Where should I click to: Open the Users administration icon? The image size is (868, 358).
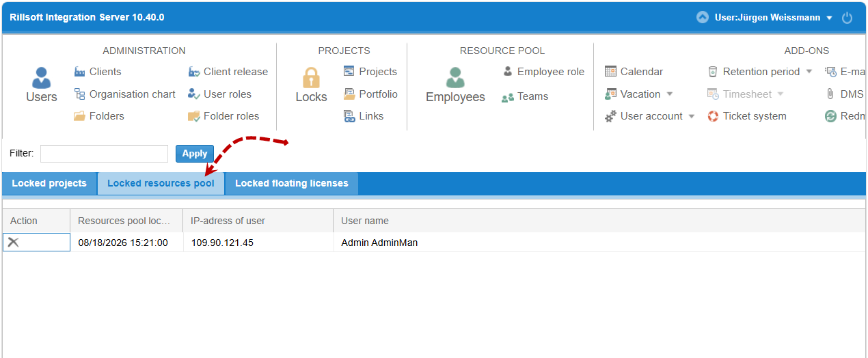41,85
